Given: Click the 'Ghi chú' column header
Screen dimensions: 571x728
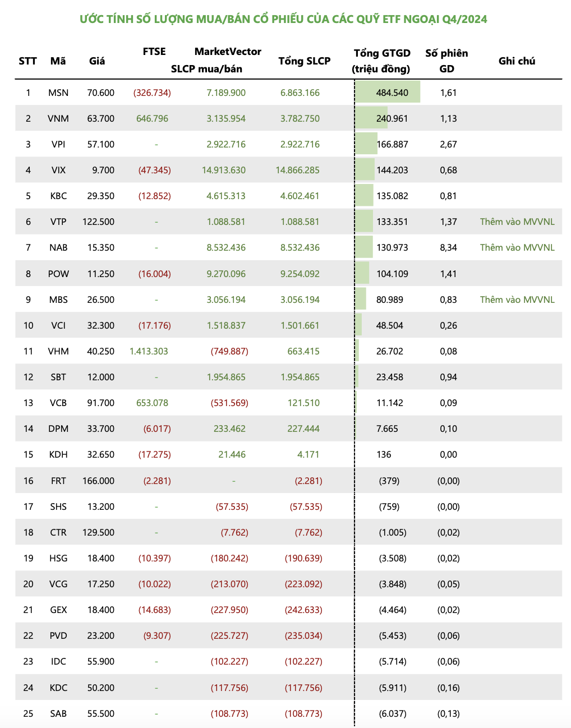Looking at the screenshot, I should click(x=517, y=61).
